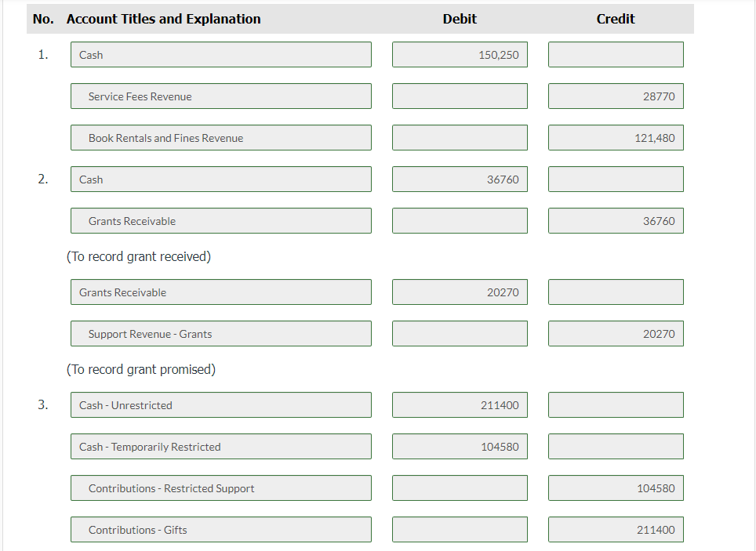Click Book Rentals and Fines Revenue field

[221, 137]
